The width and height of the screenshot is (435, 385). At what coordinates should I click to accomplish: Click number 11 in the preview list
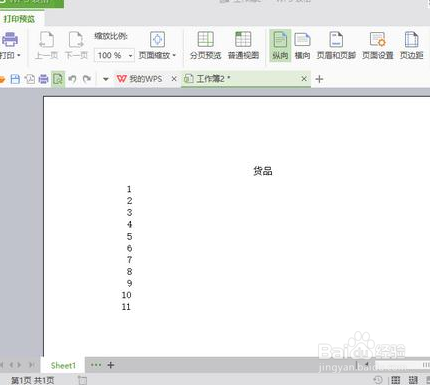coord(126,307)
